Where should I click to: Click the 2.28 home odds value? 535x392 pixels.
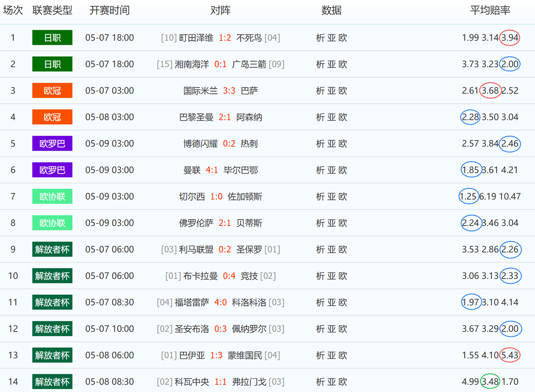[x=470, y=117]
